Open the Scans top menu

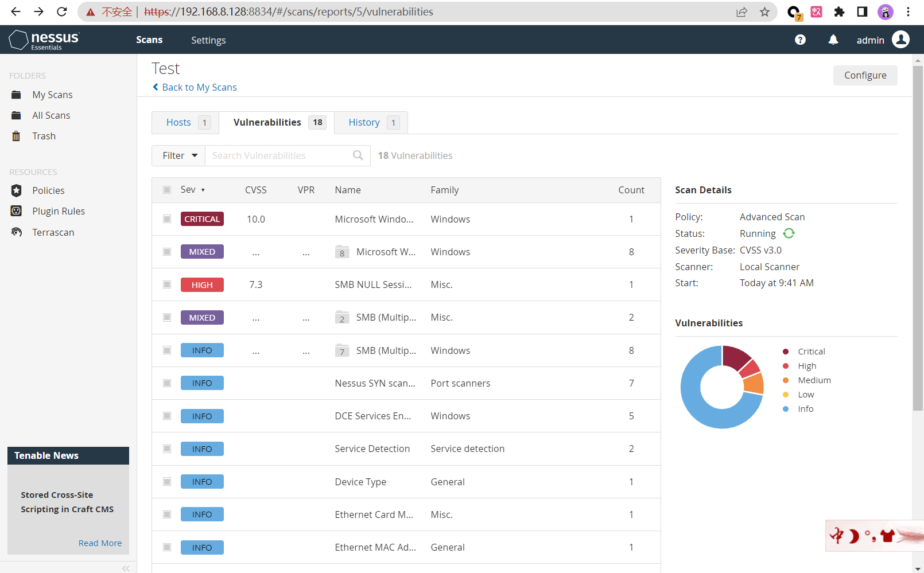click(x=149, y=40)
